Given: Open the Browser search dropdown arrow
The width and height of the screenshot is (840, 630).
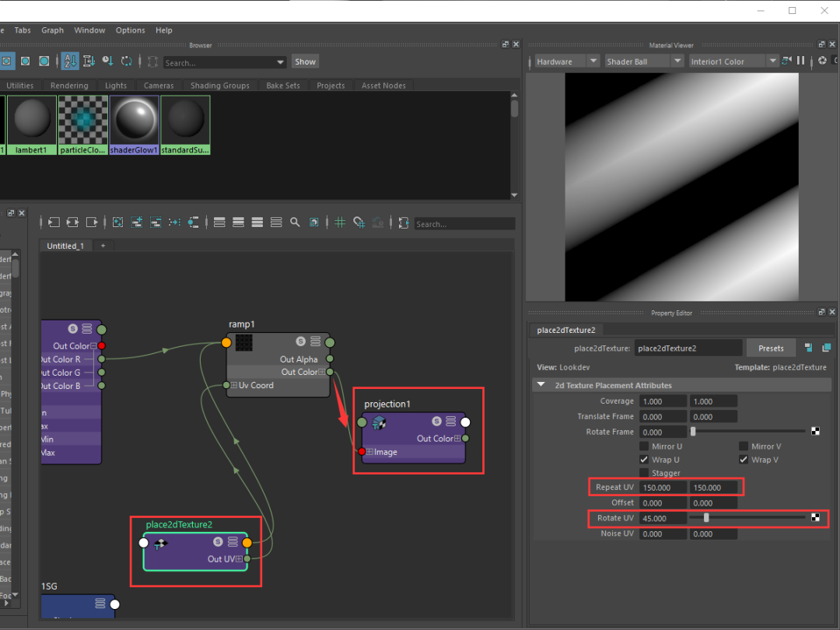Looking at the screenshot, I should point(280,62).
